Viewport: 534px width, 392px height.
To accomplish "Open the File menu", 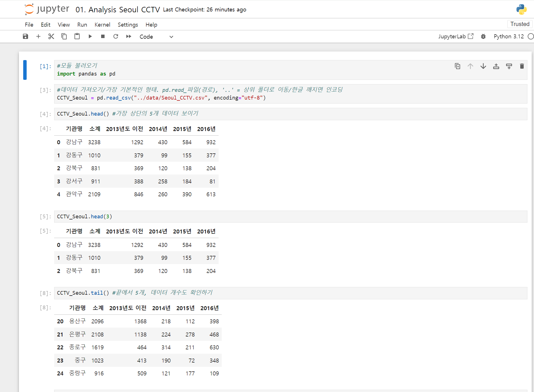I will click(29, 25).
